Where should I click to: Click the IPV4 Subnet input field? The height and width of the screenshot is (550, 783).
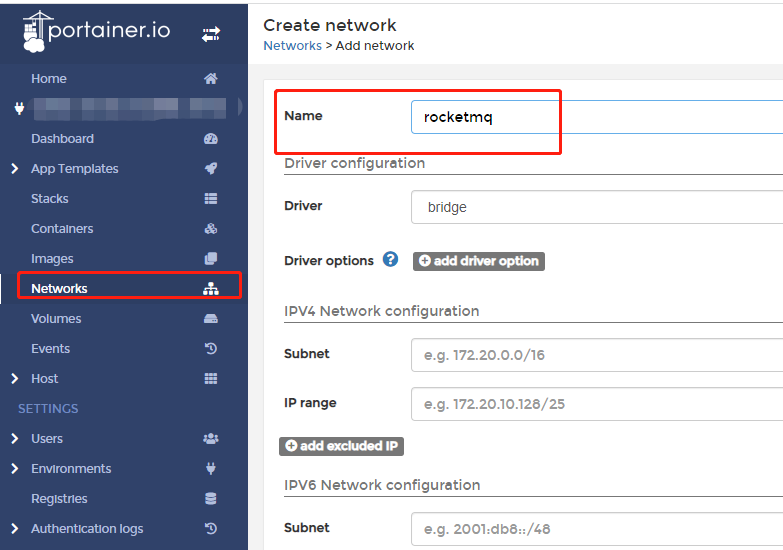[x=597, y=355]
